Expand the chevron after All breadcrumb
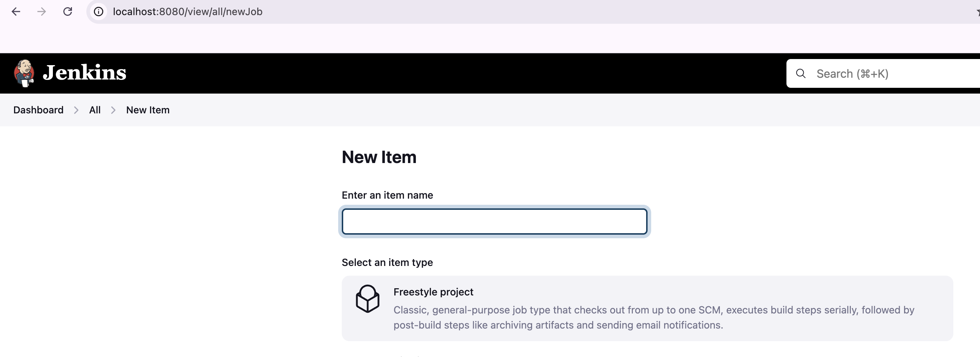Viewport: 980px width, 357px height. click(x=113, y=110)
